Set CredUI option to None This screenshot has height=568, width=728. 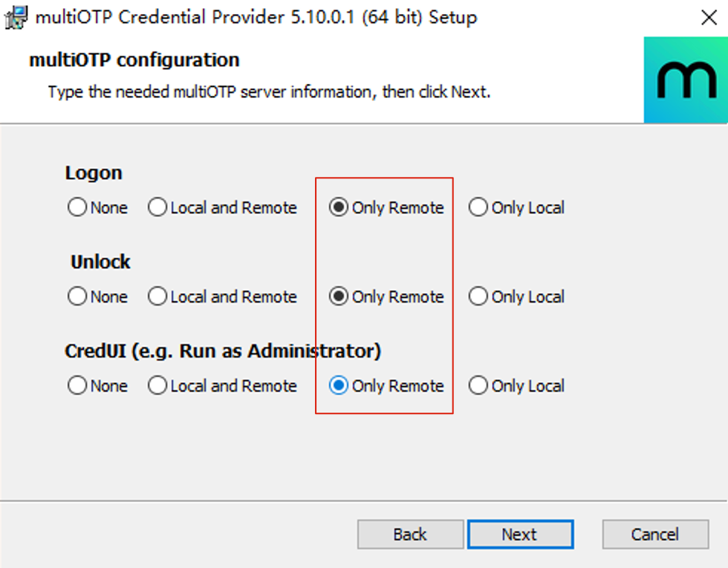(77, 386)
